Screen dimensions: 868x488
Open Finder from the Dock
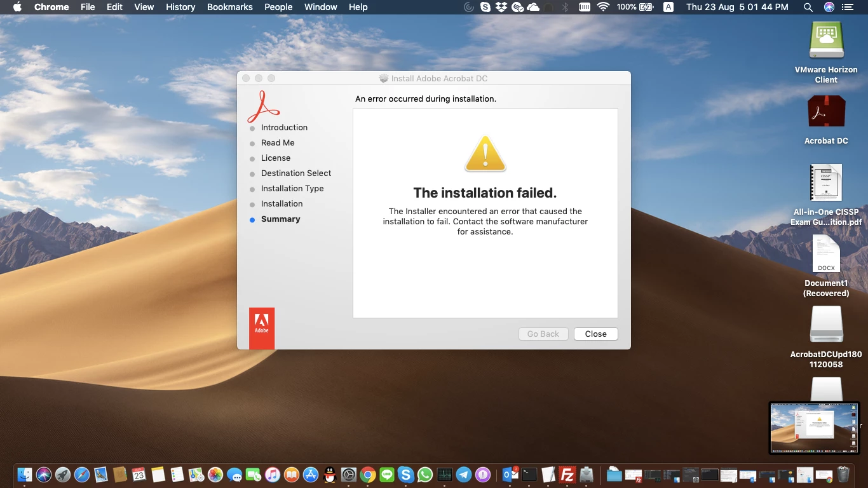[x=25, y=474]
